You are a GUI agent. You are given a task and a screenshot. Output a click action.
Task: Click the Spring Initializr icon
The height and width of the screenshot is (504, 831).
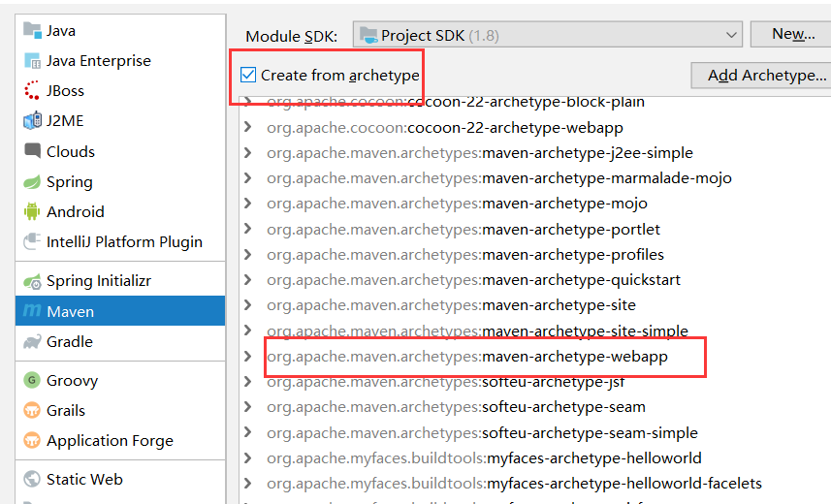coord(32,281)
